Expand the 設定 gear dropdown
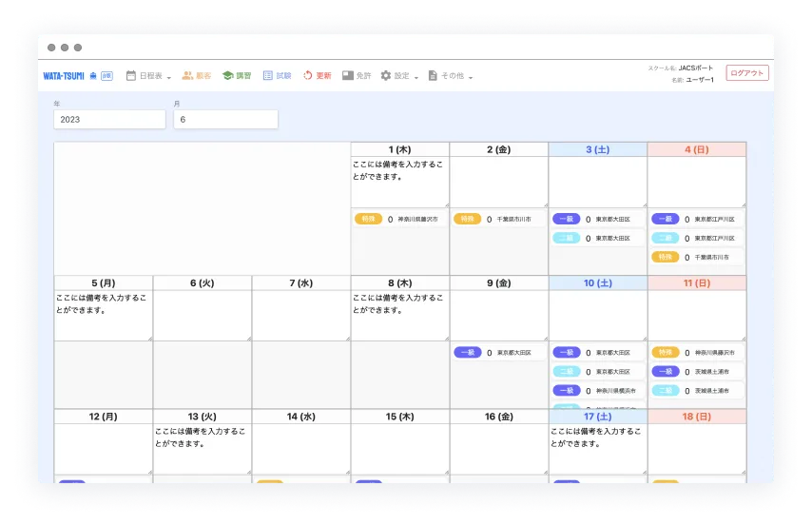 399,76
